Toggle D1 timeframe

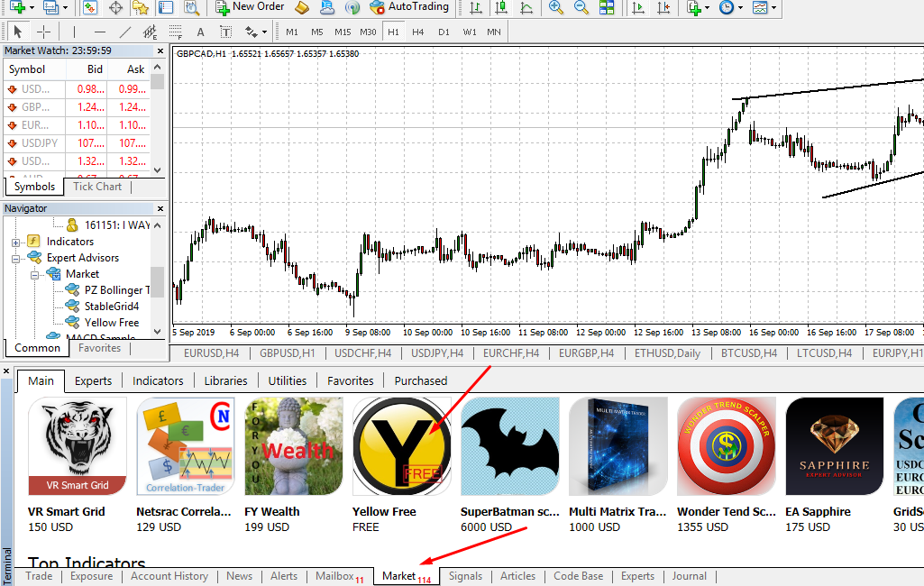(444, 32)
